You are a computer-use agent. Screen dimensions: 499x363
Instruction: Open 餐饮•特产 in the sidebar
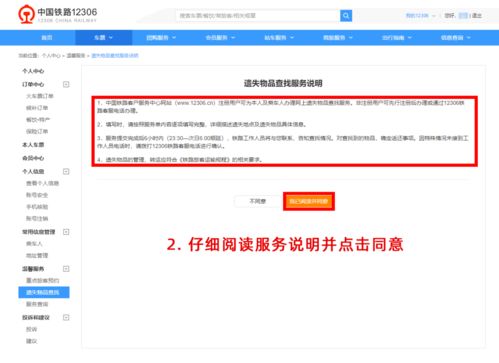tap(38, 120)
